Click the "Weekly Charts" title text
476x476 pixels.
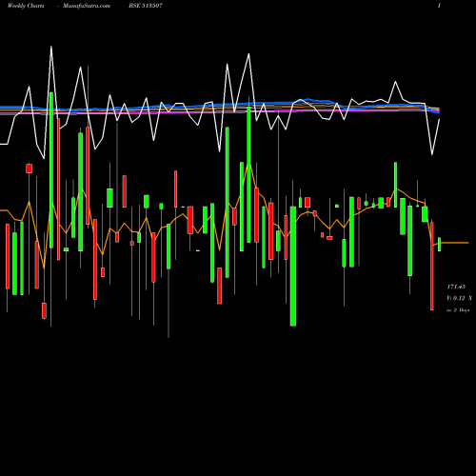coord(26,6)
